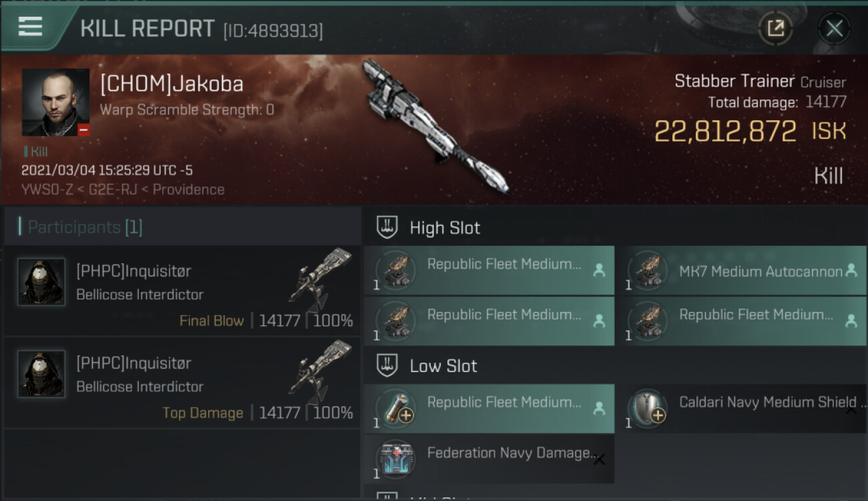The height and width of the screenshot is (501, 868).
Task: Select Caldari Navy Medium Shield item
Action: click(746, 407)
